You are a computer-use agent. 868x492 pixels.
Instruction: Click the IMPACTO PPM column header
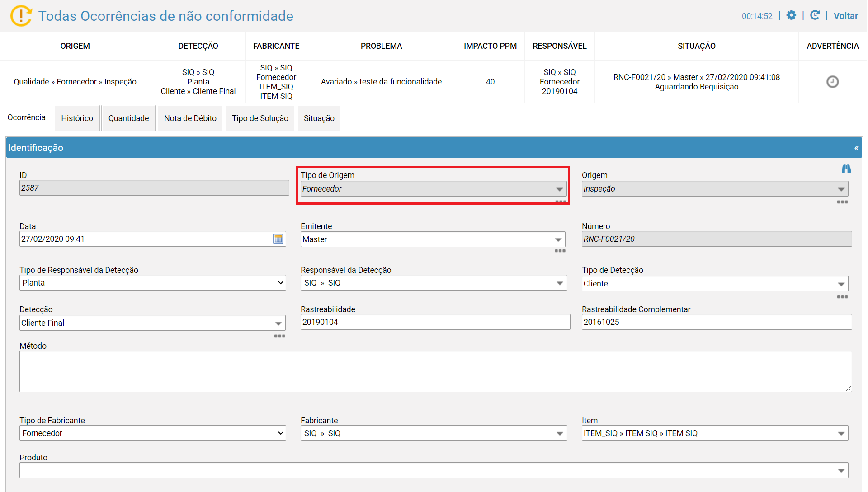tap(490, 46)
